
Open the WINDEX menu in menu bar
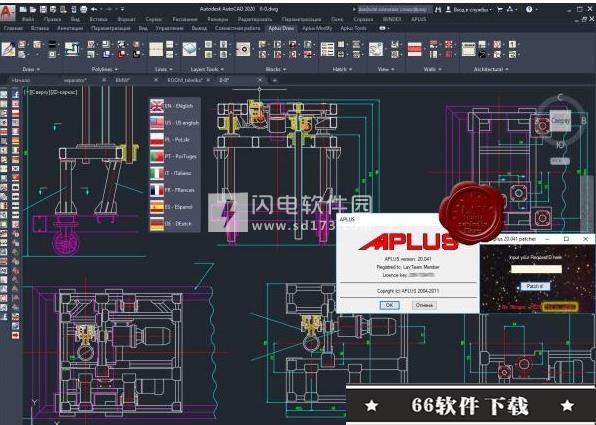(x=392, y=19)
